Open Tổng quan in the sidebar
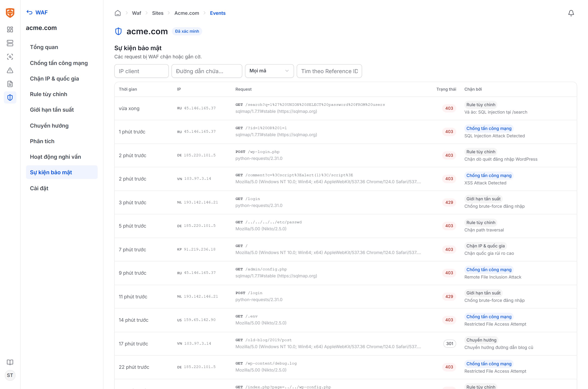588x389 pixels. (62, 47)
